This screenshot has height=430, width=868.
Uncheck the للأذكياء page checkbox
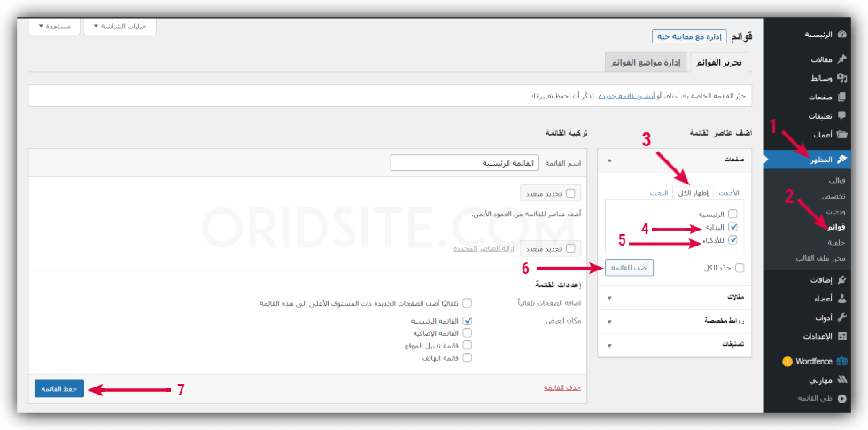[733, 240]
